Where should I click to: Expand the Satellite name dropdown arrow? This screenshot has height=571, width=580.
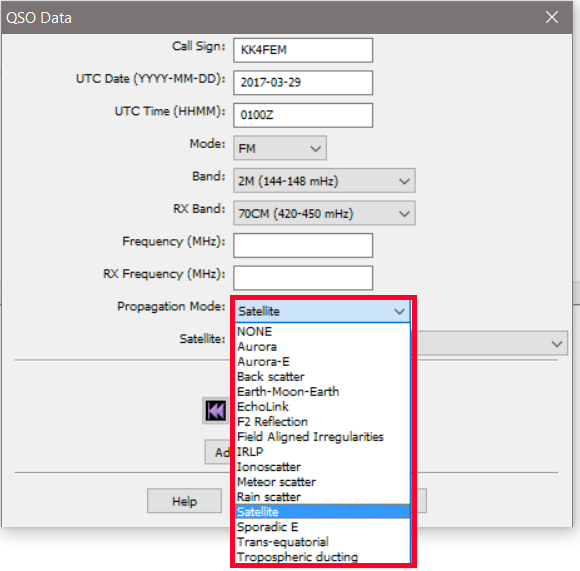[x=557, y=344]
